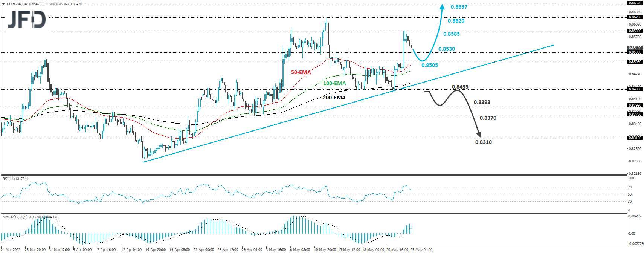Click the blue 0.8657 target label
This screenshot has height=254, width=644.
[459, 7]
